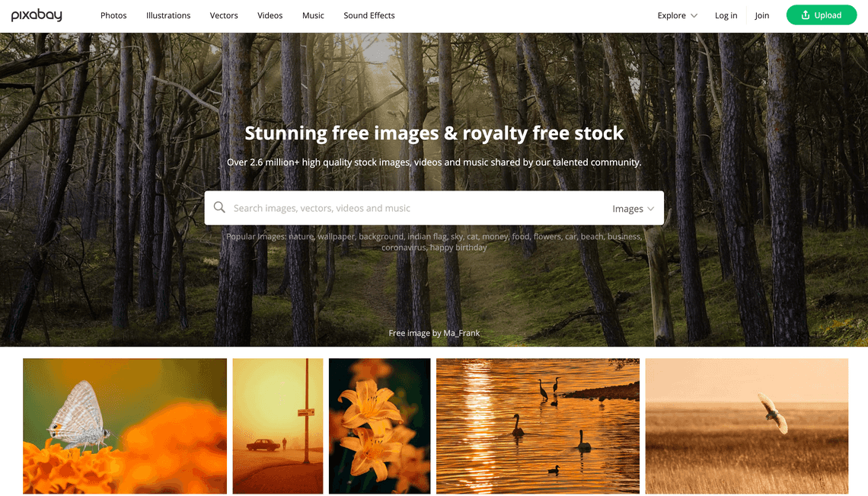Viewport: 868px width, 496px height.
Task: Click the Join link
Action: click(x=761, y=15)
